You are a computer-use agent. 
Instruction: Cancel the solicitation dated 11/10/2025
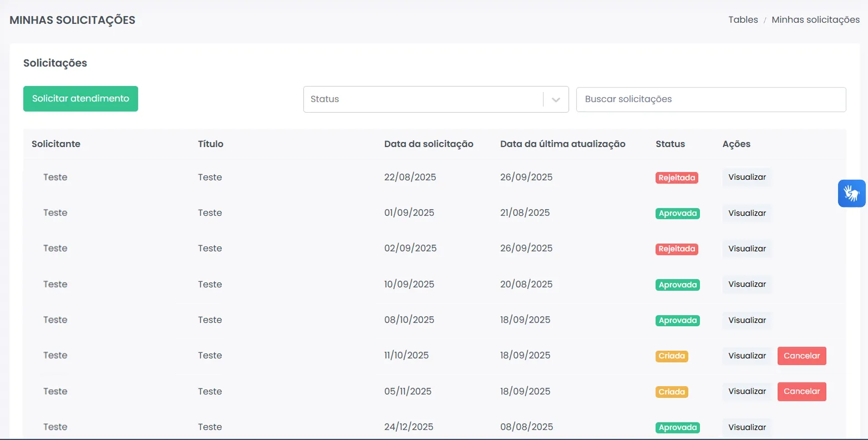[x=801, y=356]
